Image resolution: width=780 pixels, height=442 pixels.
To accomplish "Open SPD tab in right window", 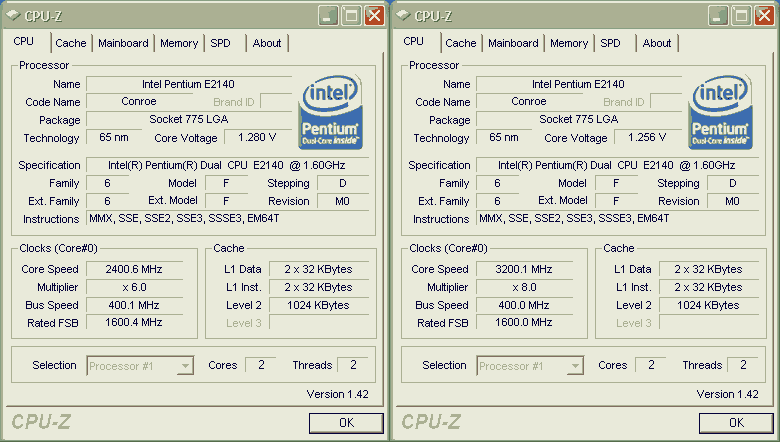I will tap(610, 43).
